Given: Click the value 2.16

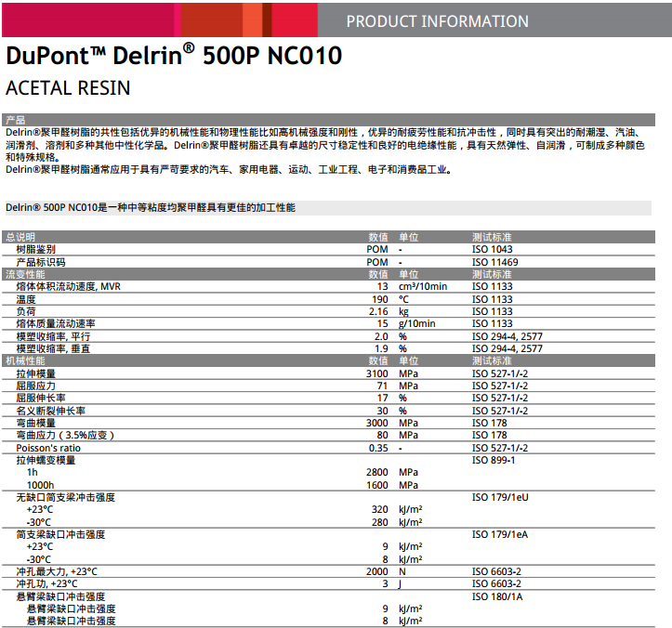Looking at the screenshot, I should tap(378, 311).
